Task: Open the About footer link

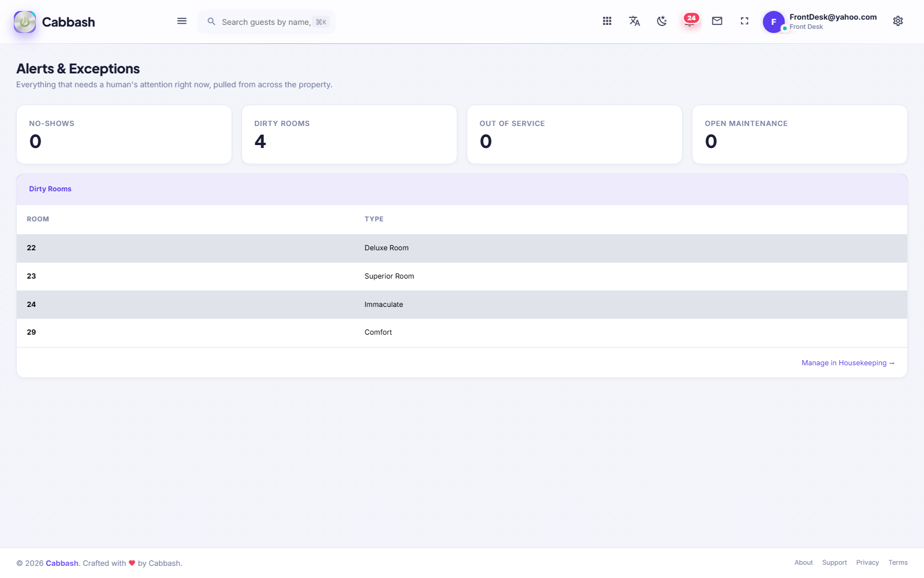Action: [x=803, y=562]
